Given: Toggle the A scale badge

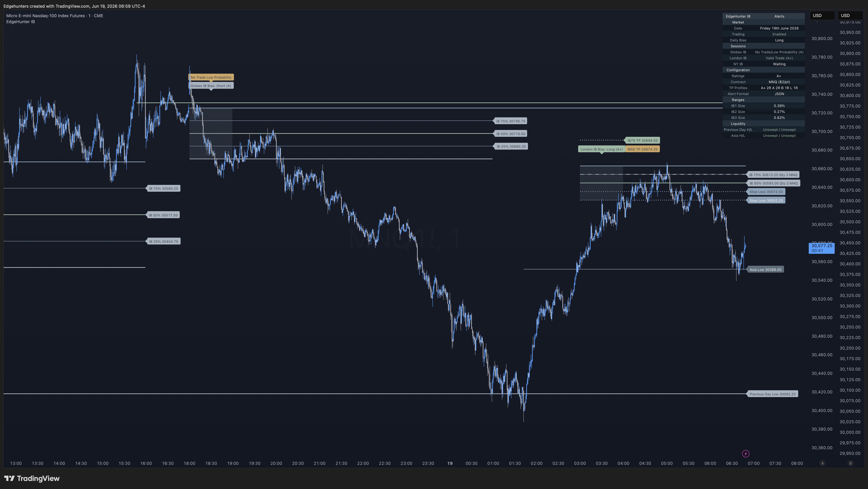Looking at the screenshot, I should [823, 463].
